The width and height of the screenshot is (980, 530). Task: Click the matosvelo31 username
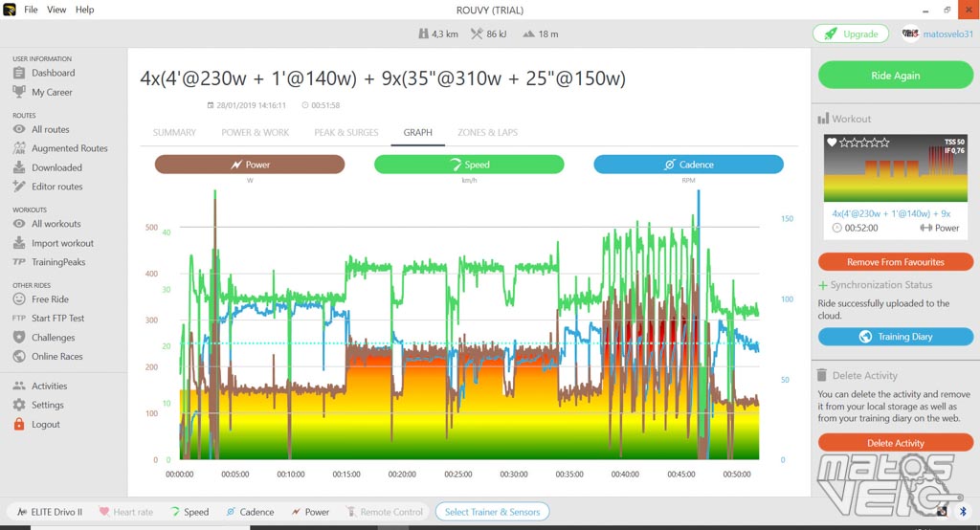pos(947,33)
